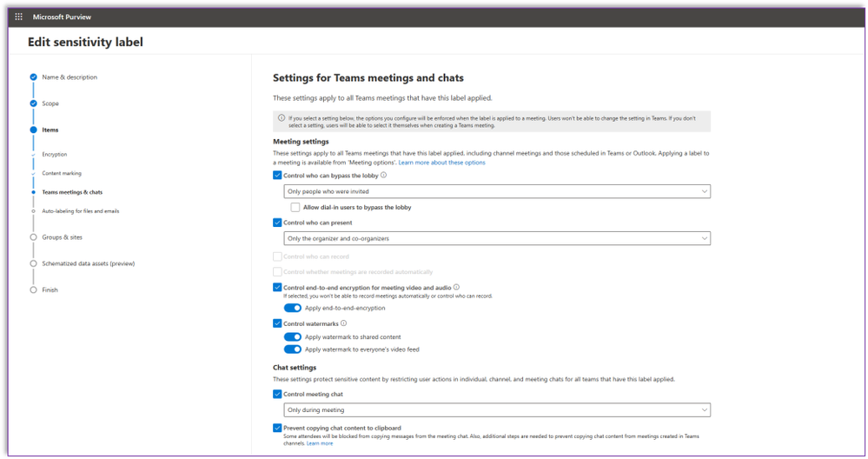Open the 'Only during meeting' chat dropdown
The height and width of the screenshot is (459, 868).
(x=496, y=410)
